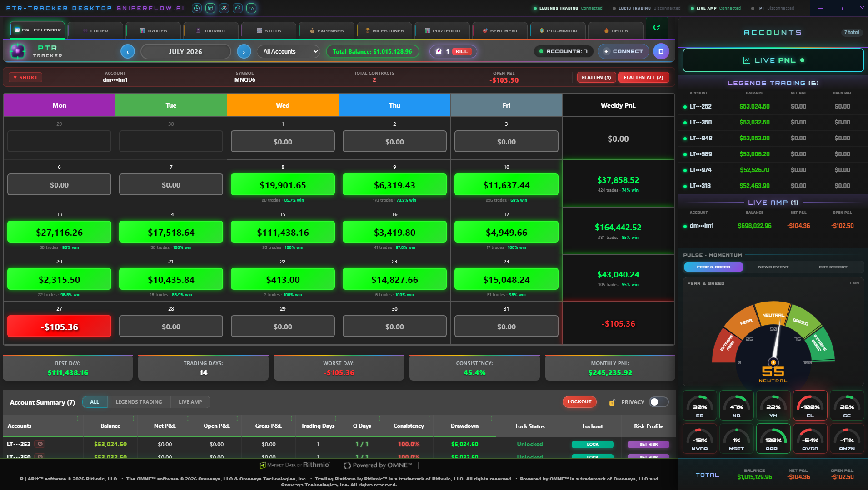Sort table by Trading Days column

(x=318, y=426)
